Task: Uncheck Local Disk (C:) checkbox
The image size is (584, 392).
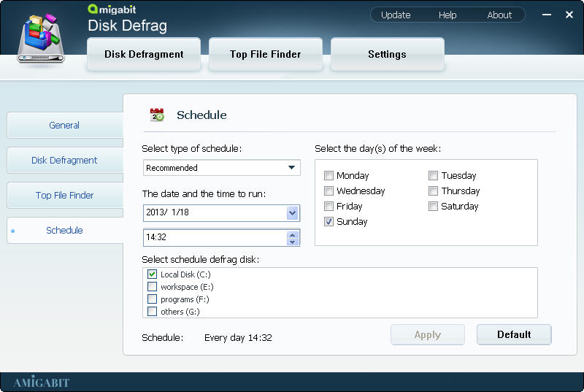Action: (x=152, y=274)
